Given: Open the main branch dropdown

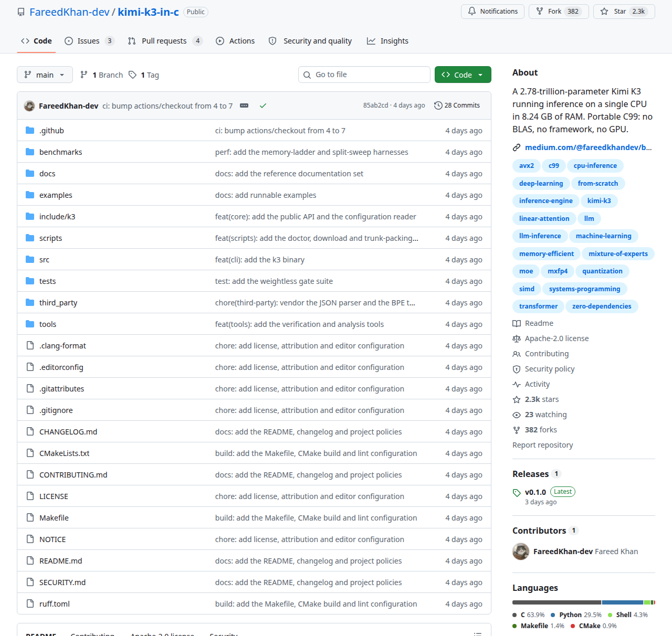Looking at the screenshot, I should pyautogui.click(x=45, y=75).
